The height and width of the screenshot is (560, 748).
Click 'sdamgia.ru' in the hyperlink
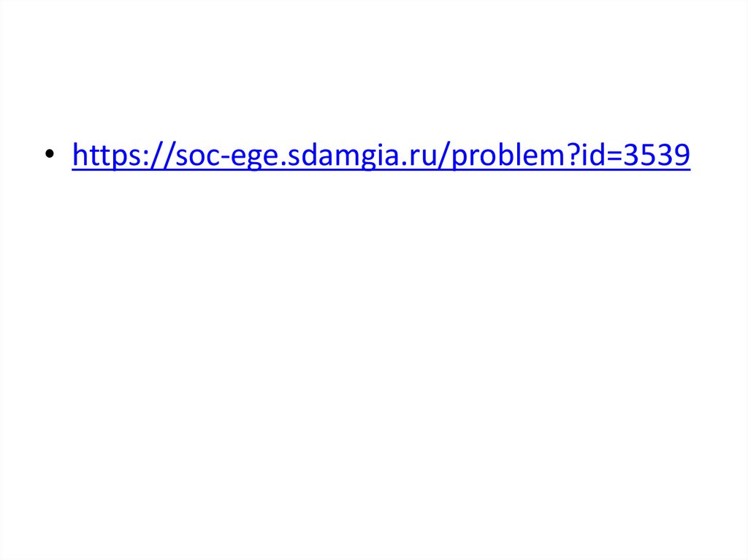pyautogui.click(x=362, y=155)
